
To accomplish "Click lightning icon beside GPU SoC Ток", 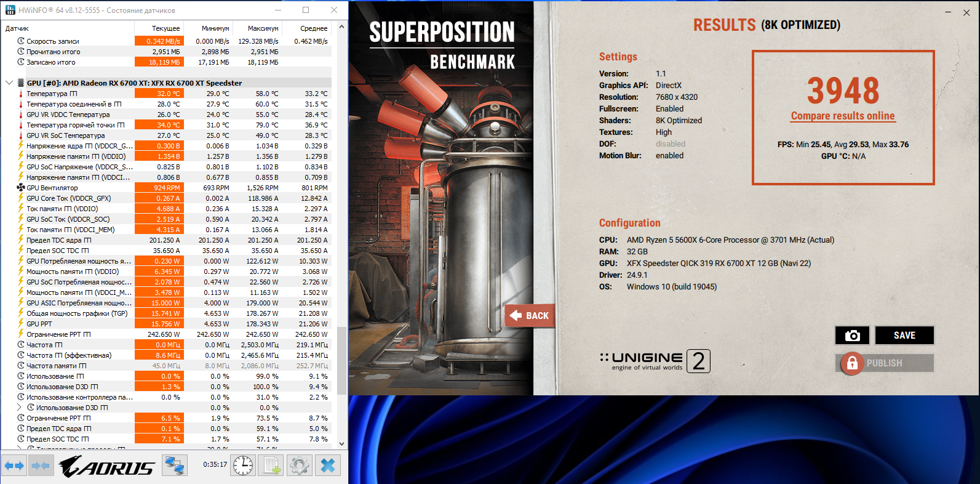I will (21, 219).
